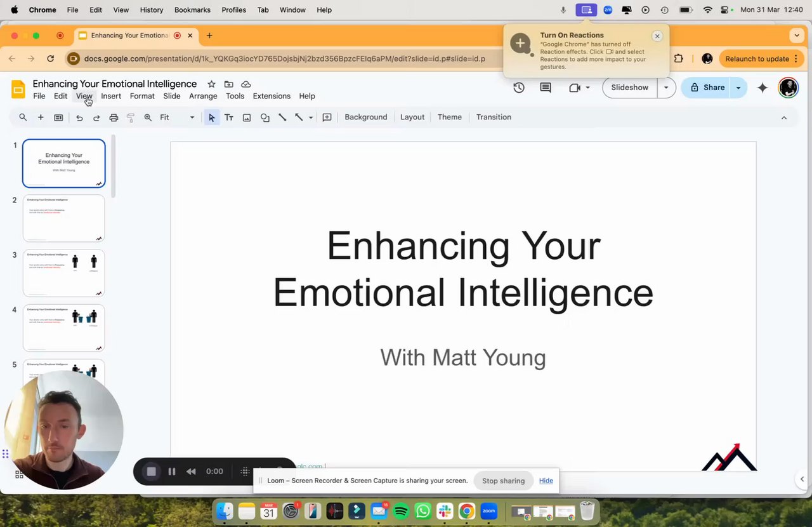Click the Background button
The image size is (812, 527).
click(x=365, y=117)
